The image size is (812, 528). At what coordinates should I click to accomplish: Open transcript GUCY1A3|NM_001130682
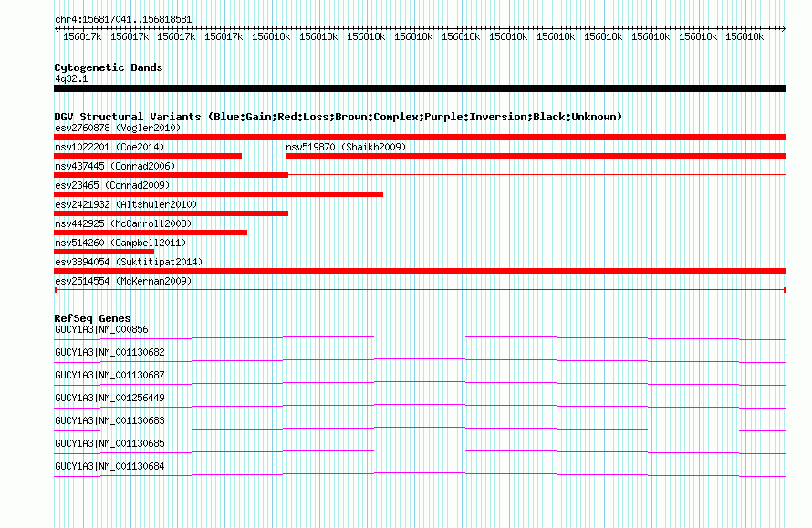[109, 352]
